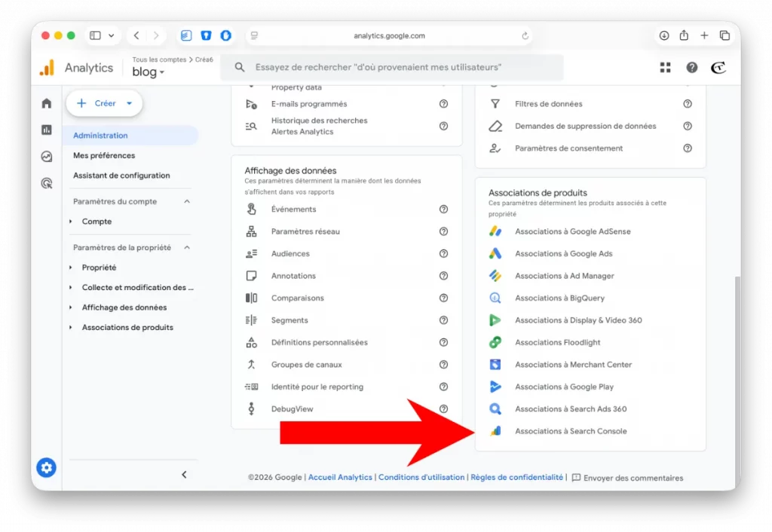Collapse the Paramètres du compte section
Image resolution: width=772 pixels, height=532 pixels.
[187, 202]
